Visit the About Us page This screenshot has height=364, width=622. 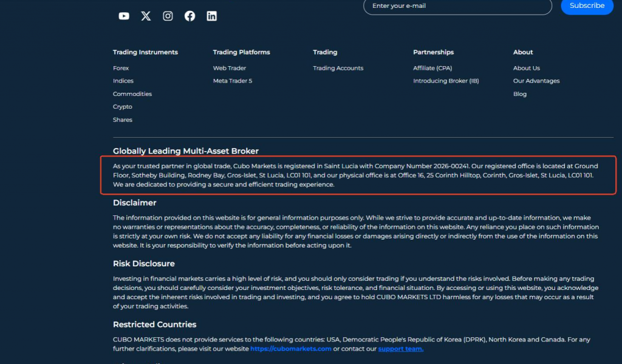(x=527, y=68)
